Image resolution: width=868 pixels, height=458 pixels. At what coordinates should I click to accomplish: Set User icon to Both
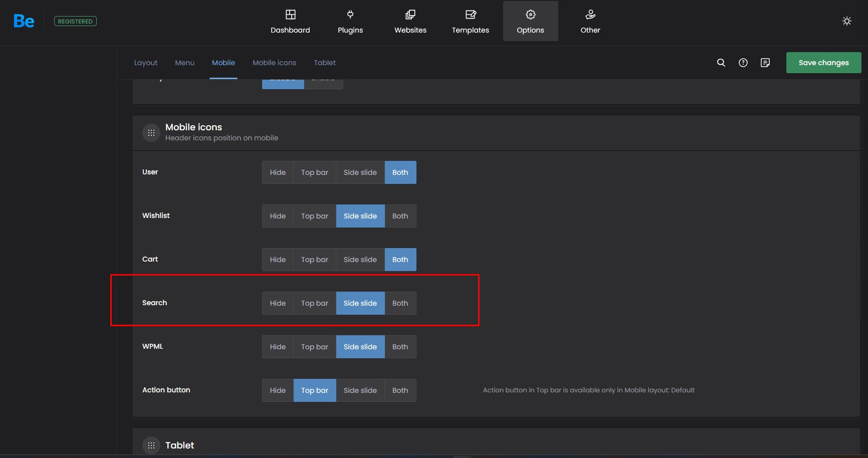click(x=400, y=172)
